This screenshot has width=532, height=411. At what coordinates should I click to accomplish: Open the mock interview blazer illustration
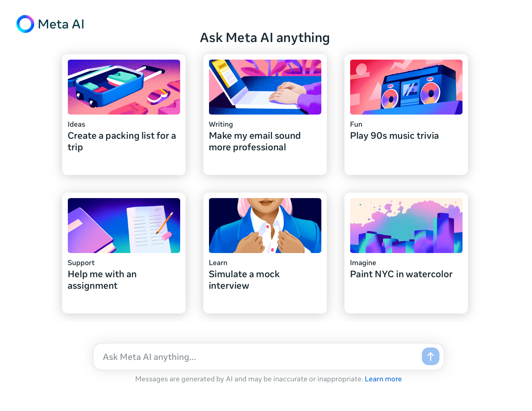(265, 226)
